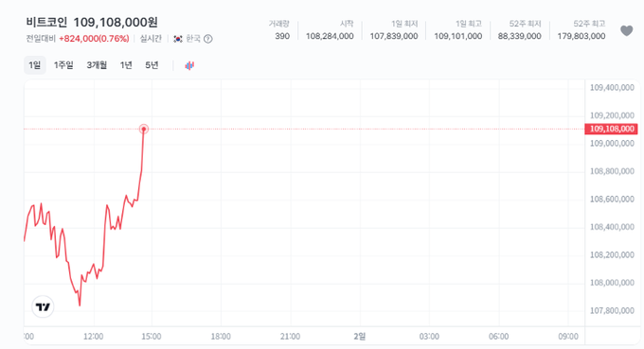Click the +824,000(0.76%) change value
644x349 pixels.
94,39
